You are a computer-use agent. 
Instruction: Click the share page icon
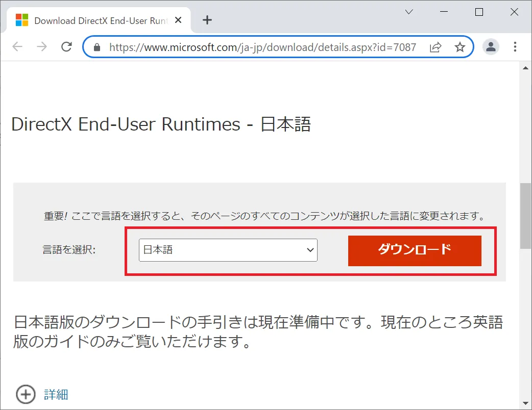[x=436, y=47]
